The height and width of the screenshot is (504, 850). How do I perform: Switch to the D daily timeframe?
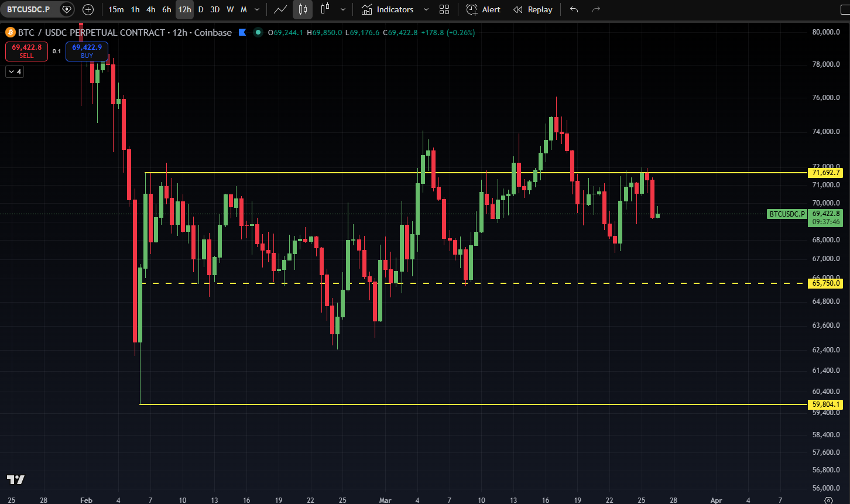pyautogui.click(x=201, y=9)
